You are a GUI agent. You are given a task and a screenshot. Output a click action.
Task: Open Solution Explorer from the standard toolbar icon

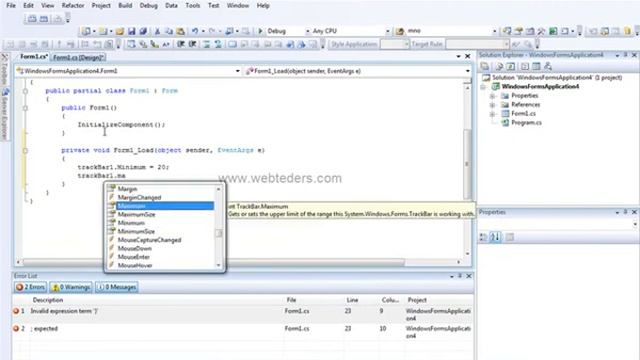point(507,31)
